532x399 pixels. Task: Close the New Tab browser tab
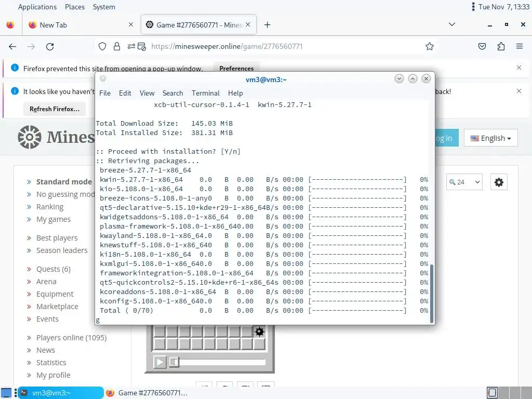point(130,25)
